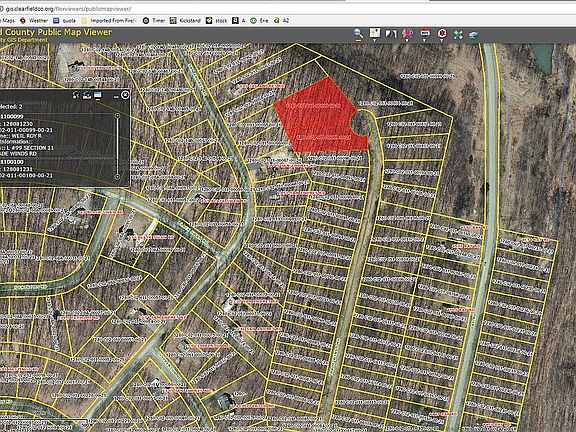This screenshot has height=432, width=576.
Task: Open the bookmarks map pin tool
Action: pos(375,33)
